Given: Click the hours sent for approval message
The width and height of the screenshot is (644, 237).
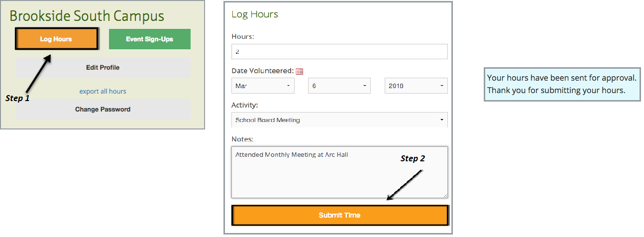Looking at the screenshot, I should (x=562, y=84).
